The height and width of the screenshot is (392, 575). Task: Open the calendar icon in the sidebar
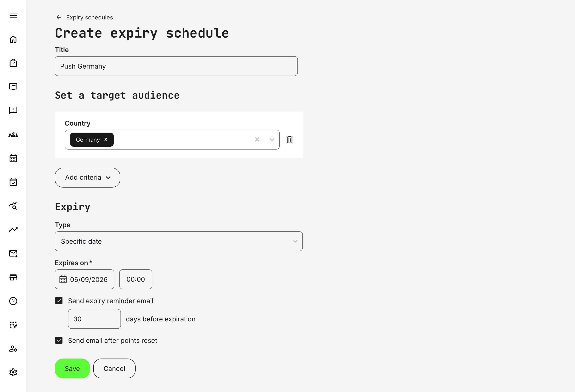pos(13,158)
